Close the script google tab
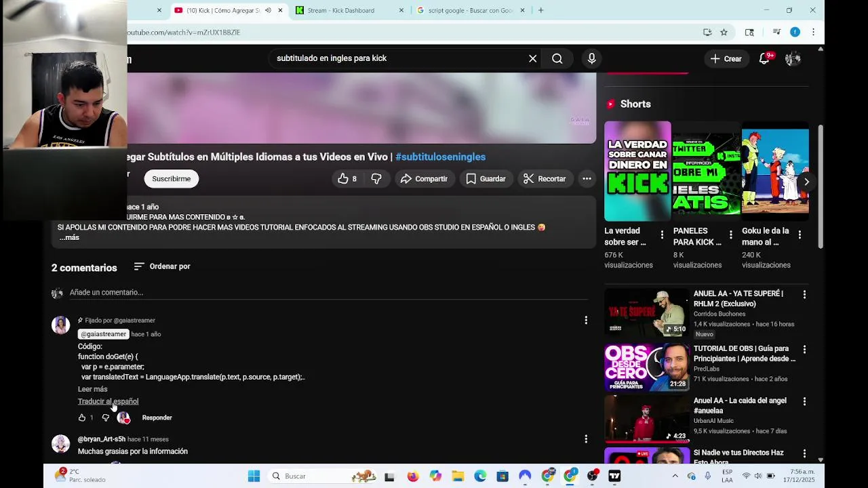Viewport: 868px width, 488px height. pos(523,10)
